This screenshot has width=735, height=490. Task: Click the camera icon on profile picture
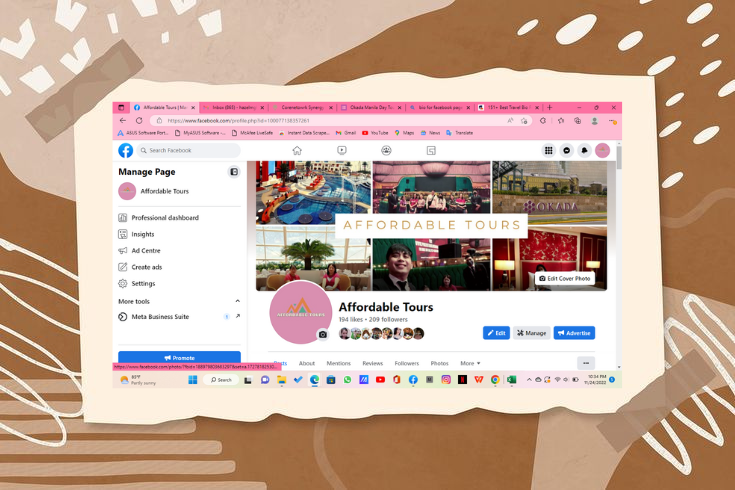click(322, 334)
